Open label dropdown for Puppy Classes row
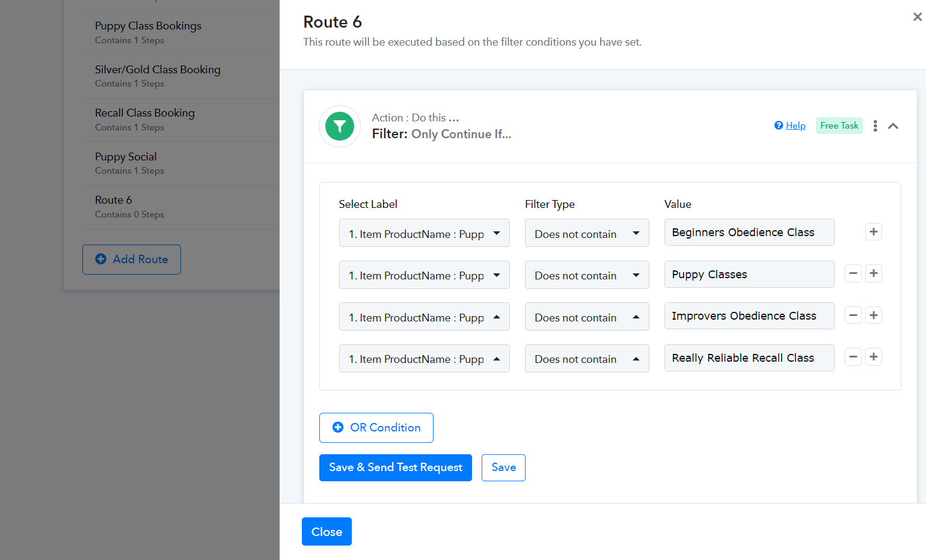The height and width of the screenshot is (560, 926). (x=425, y=275)
